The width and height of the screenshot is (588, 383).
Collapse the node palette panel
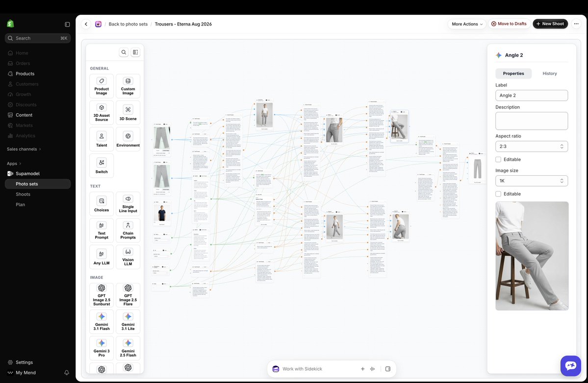click(135, 52)
